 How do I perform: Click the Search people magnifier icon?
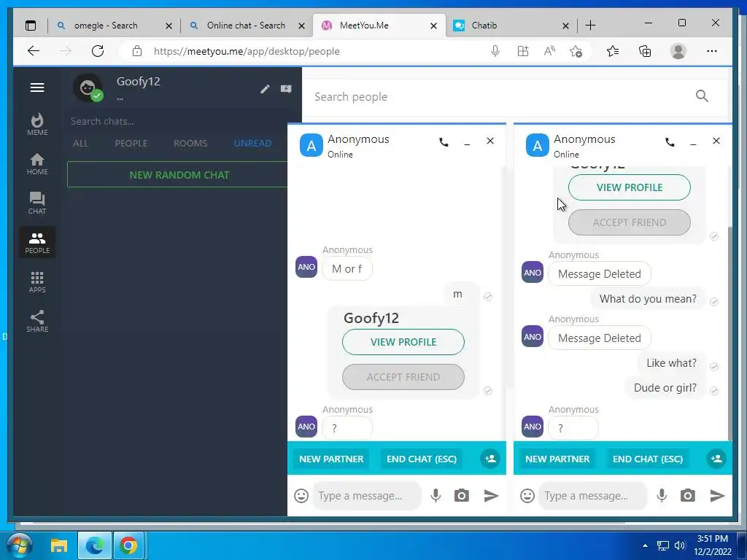pos(702,96)
